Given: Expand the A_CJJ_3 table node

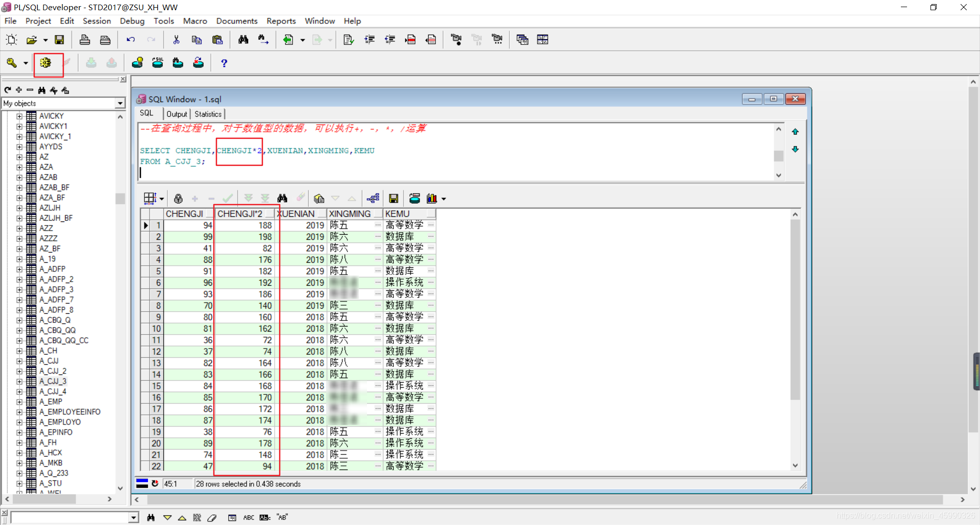Looking at the screenshot, I should 19,382.
